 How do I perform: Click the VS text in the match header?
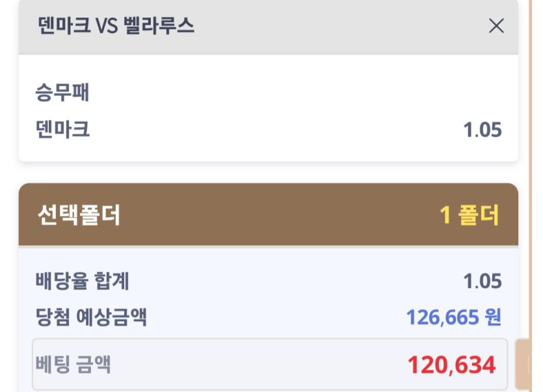point(106,26)
